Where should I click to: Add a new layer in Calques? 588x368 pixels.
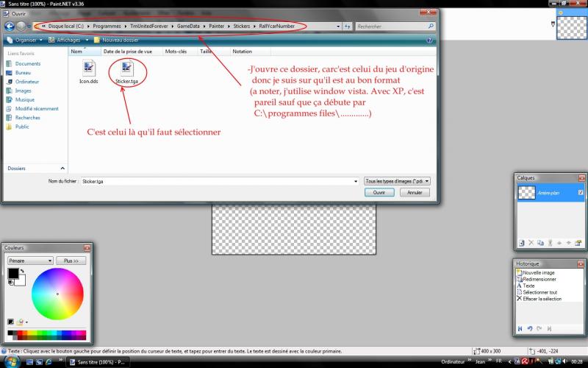click(522, 243)
